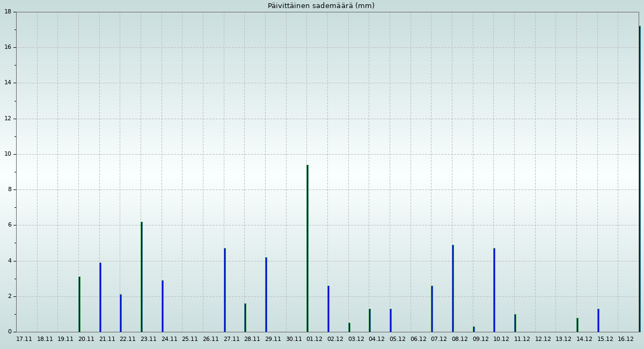Click the 18 value on the y-axis

8,12
